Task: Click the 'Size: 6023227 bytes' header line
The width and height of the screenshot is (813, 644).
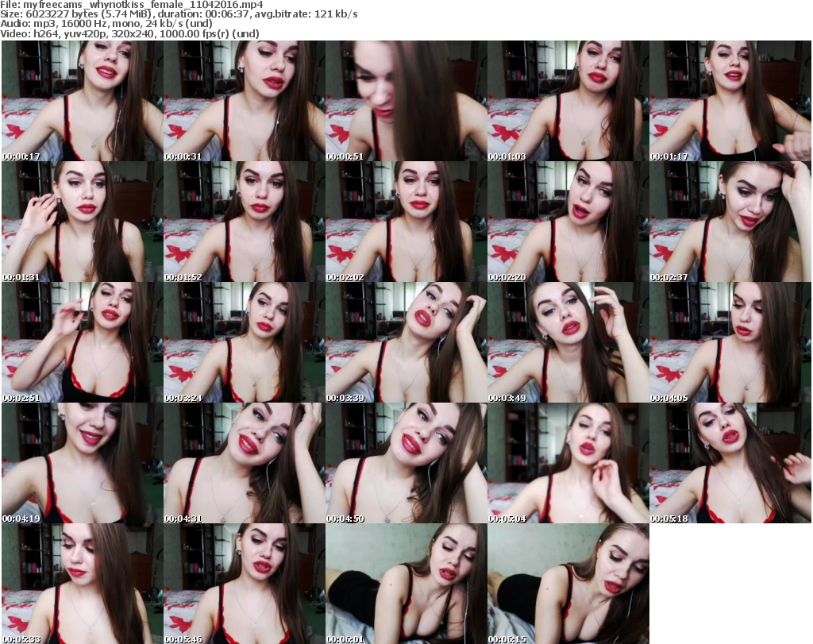Action: [x=179, y=14]
